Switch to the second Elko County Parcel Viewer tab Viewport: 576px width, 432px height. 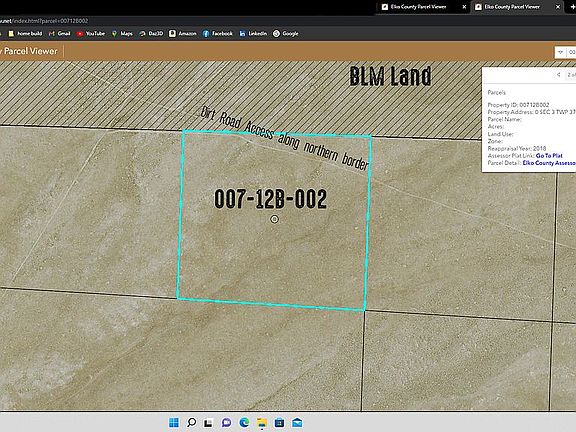tap(512, 7)
